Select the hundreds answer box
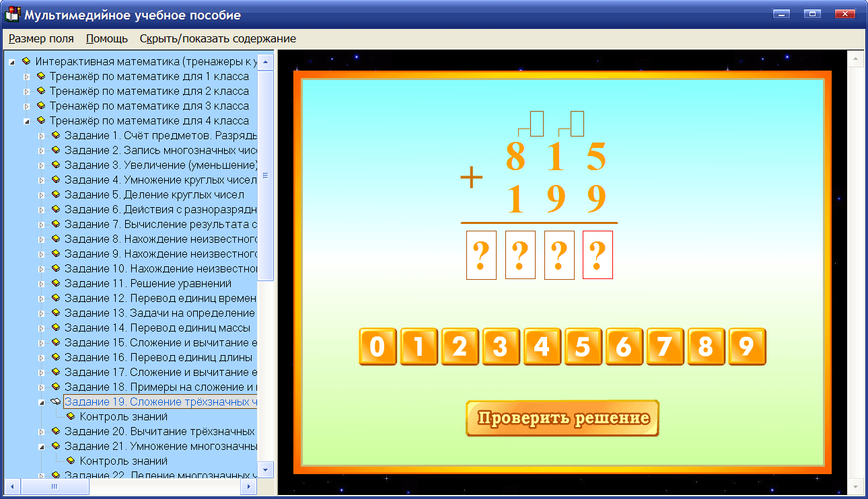 click(x=520, y=255)
